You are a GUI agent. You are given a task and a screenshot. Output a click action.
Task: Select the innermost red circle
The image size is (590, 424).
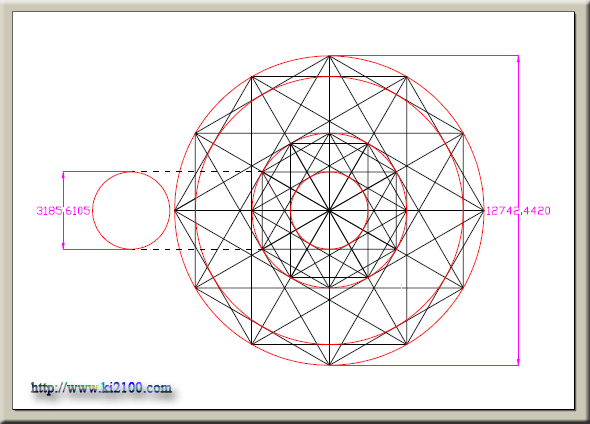pos(329,210)
